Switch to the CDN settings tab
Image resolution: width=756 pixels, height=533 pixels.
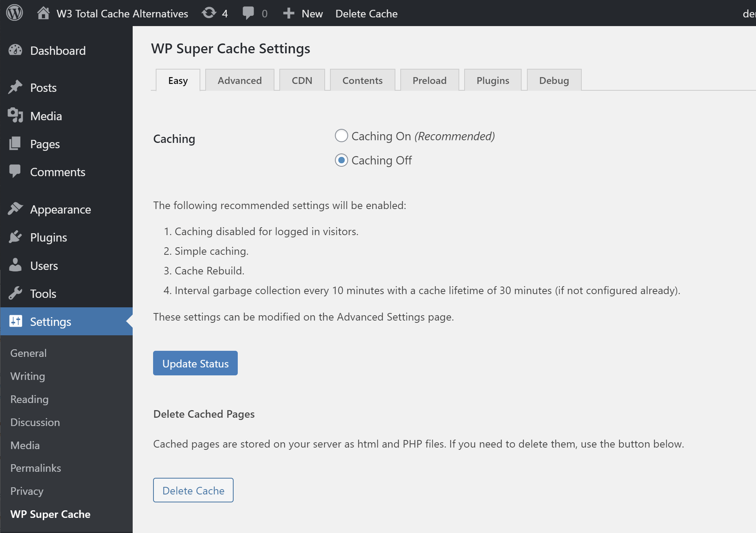[x=302, y=80]
